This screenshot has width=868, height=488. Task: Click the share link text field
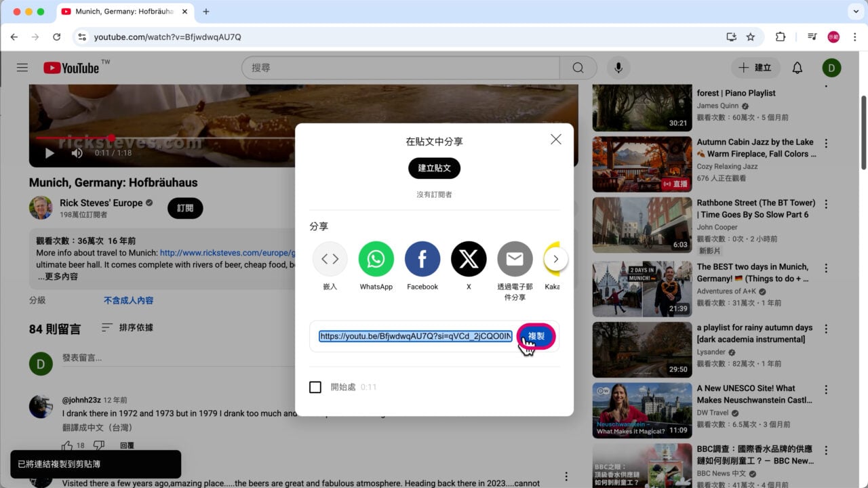coord(414,336)
